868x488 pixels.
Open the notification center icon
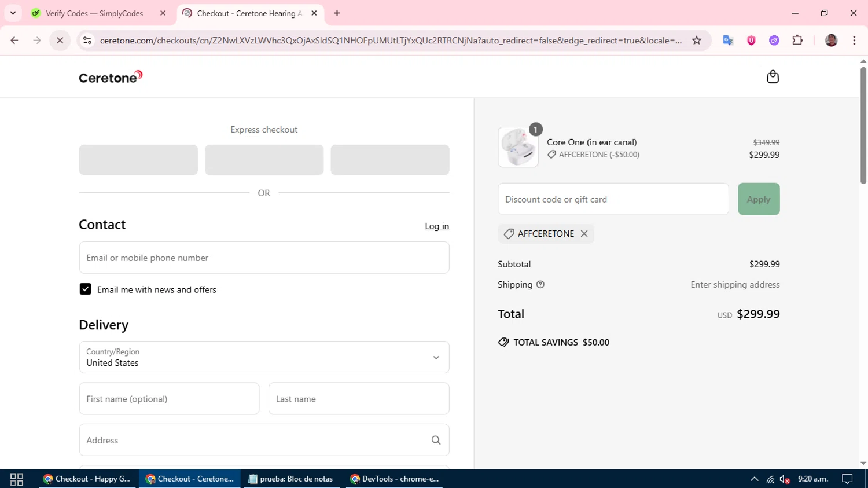(847, 479)
